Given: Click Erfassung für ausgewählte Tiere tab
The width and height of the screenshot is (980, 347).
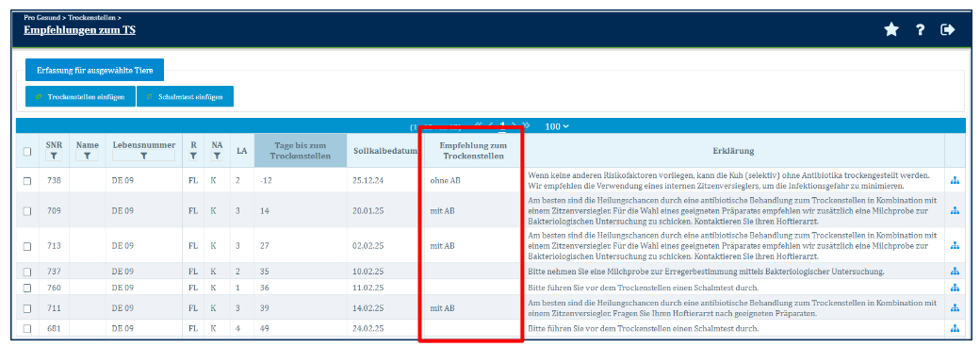Looking at the screenshot, I should pos(95,70).
